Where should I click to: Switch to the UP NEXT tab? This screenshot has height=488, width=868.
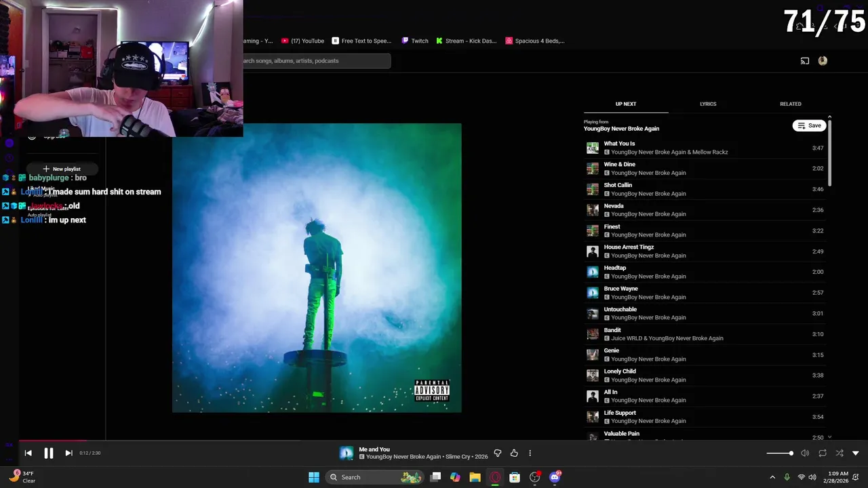626,104
